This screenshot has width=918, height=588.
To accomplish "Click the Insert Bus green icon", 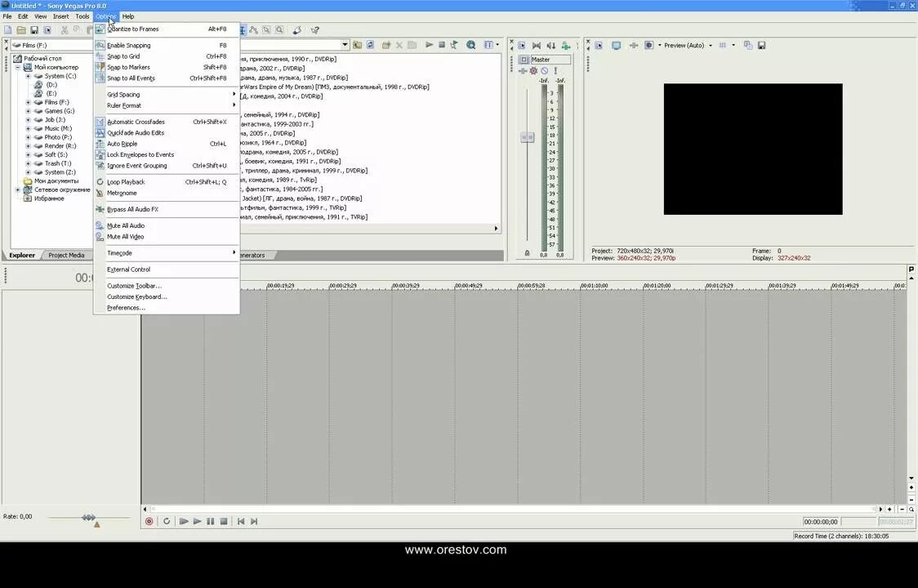I will pos(565,45).
